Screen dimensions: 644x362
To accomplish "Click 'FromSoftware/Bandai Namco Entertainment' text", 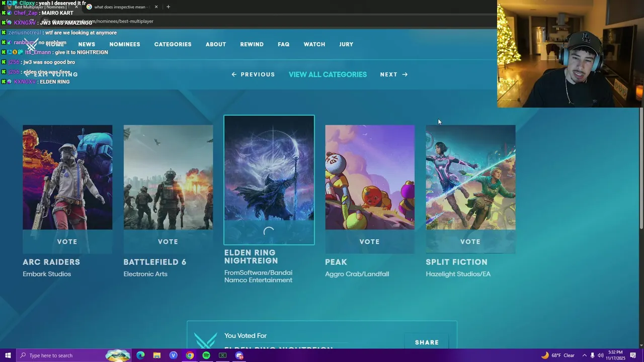I will 259,276.
